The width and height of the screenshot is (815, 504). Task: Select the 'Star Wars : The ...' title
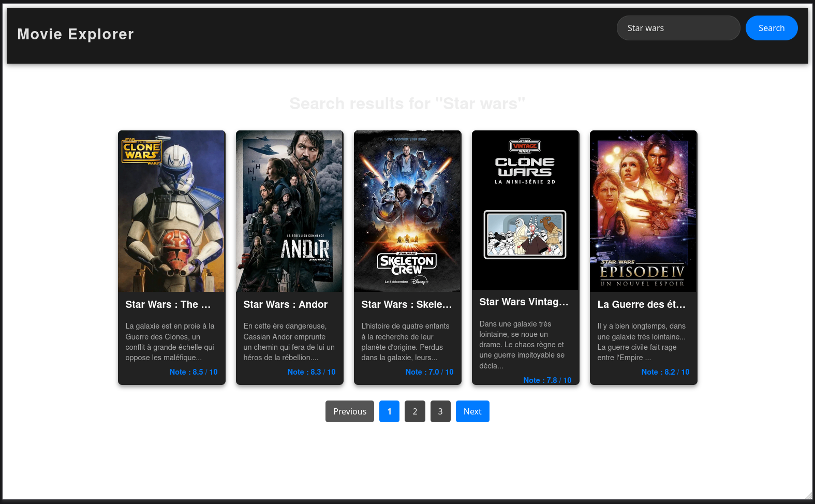168,305
